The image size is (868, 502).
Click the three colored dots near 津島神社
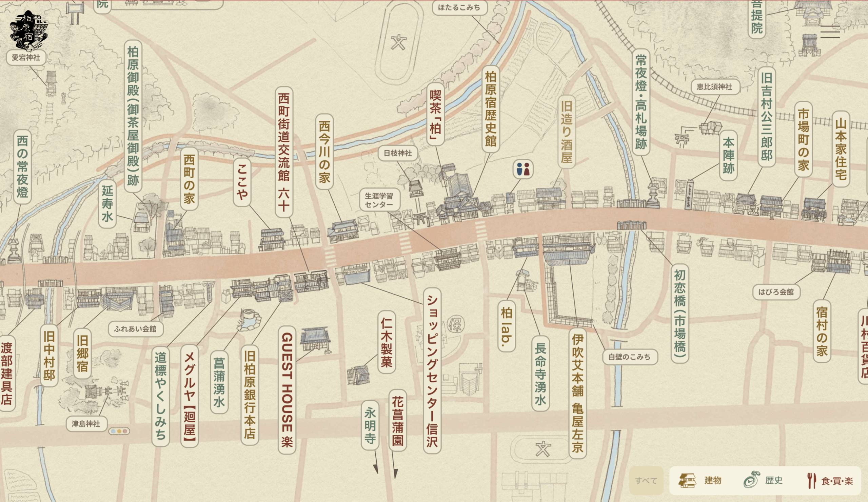pos(119,431)
